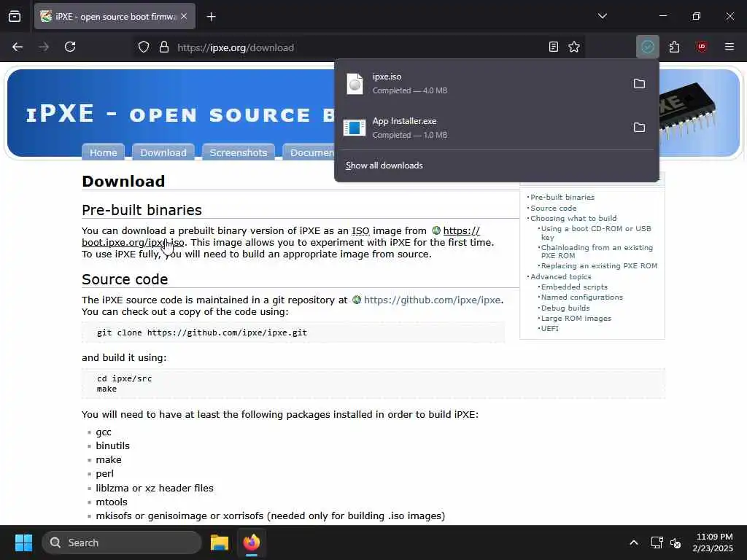Open Named configurations contents entry

pos(581,297)
